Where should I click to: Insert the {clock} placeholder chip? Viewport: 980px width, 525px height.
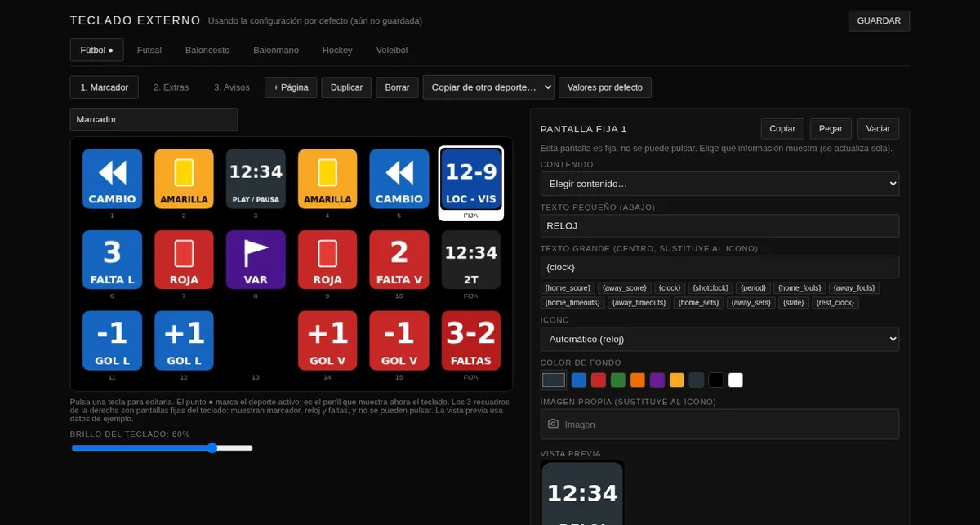point(670,288)
